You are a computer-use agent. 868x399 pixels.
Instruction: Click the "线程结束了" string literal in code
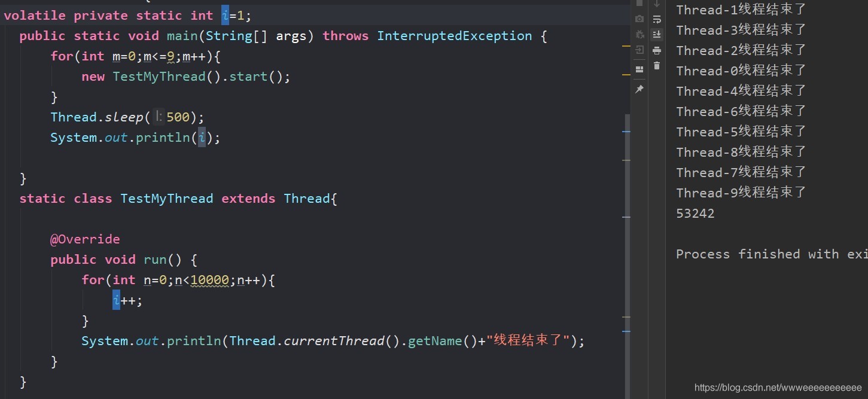point(527,341)
